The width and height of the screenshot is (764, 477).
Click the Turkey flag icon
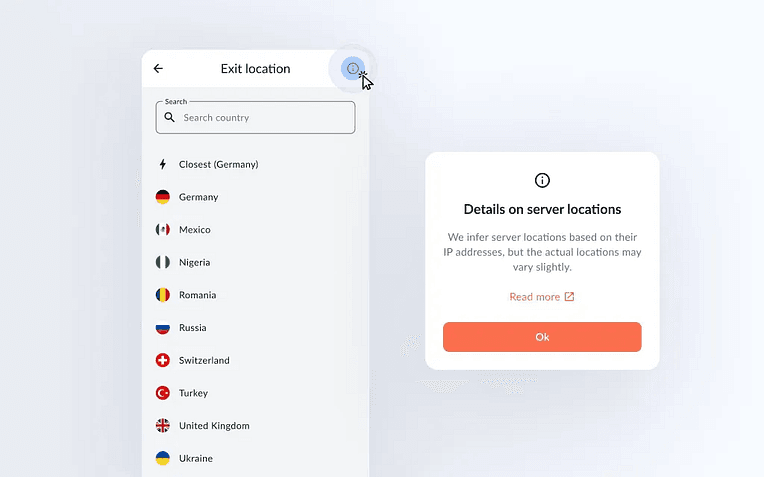click(x=163, y=393)
